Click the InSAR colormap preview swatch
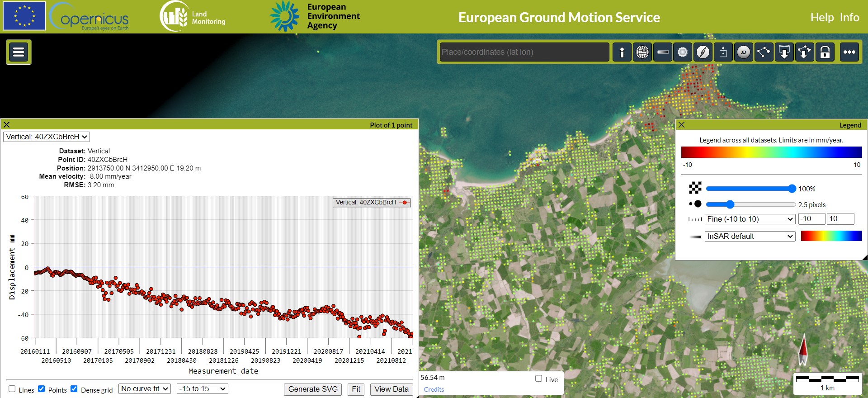This screenshot has width=868, height=398. point(831,236)
